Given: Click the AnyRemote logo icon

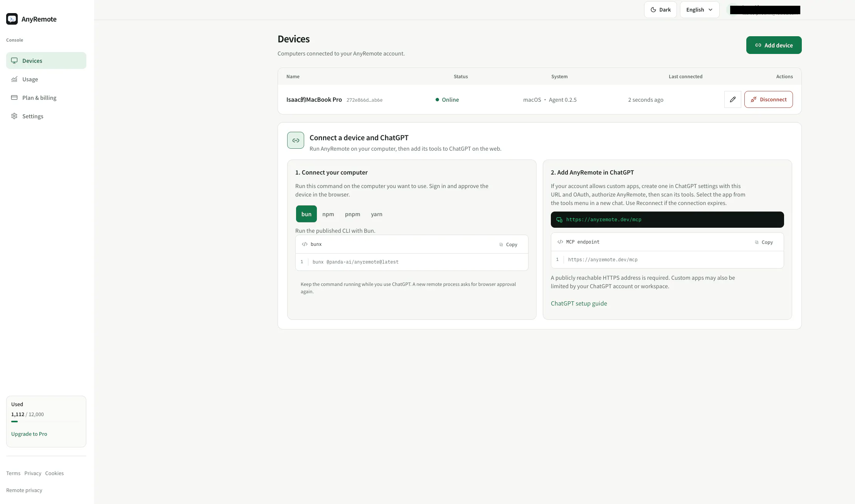Looking at the screenshot, I should pyautogui.click(x=12, y=19).
